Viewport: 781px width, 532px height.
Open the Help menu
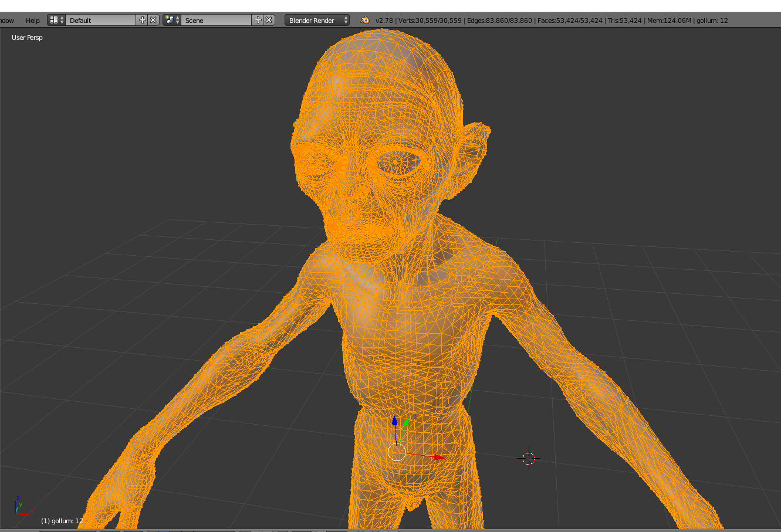[32, 21]
